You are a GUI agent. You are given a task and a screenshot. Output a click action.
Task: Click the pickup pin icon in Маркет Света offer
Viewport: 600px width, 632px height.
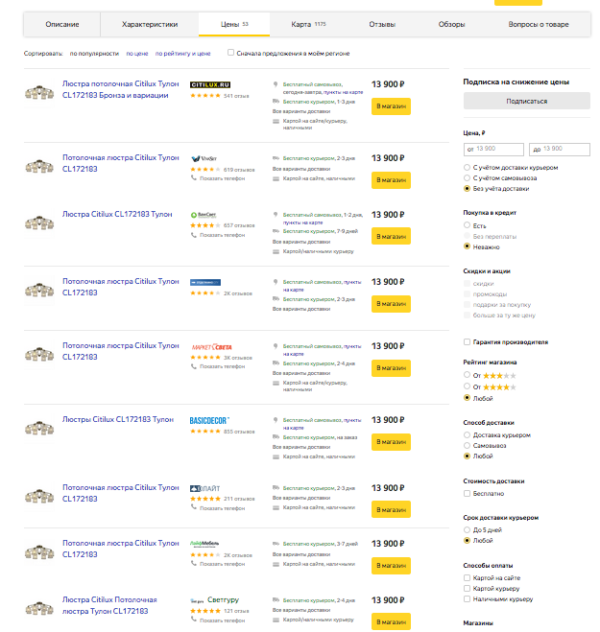point(276,346)
